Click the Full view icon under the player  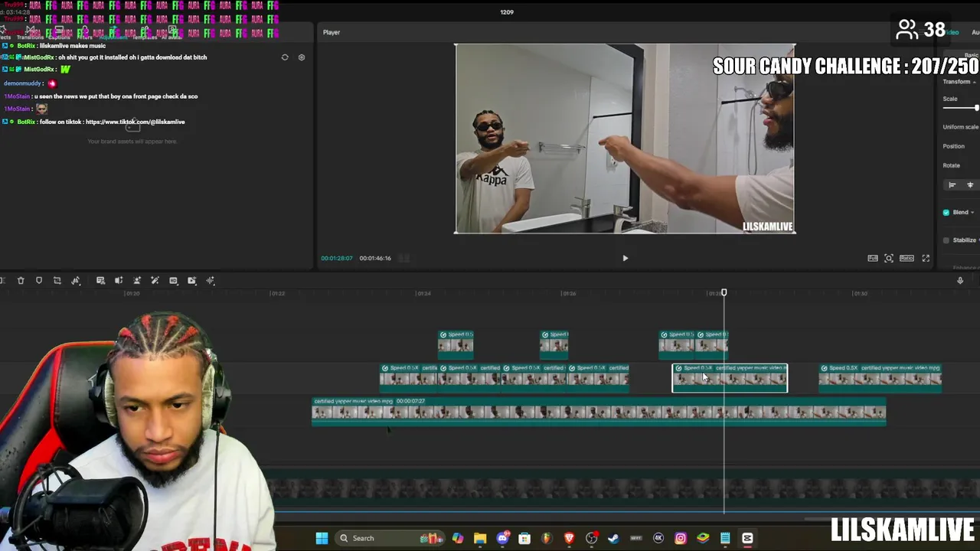(873, 259)
